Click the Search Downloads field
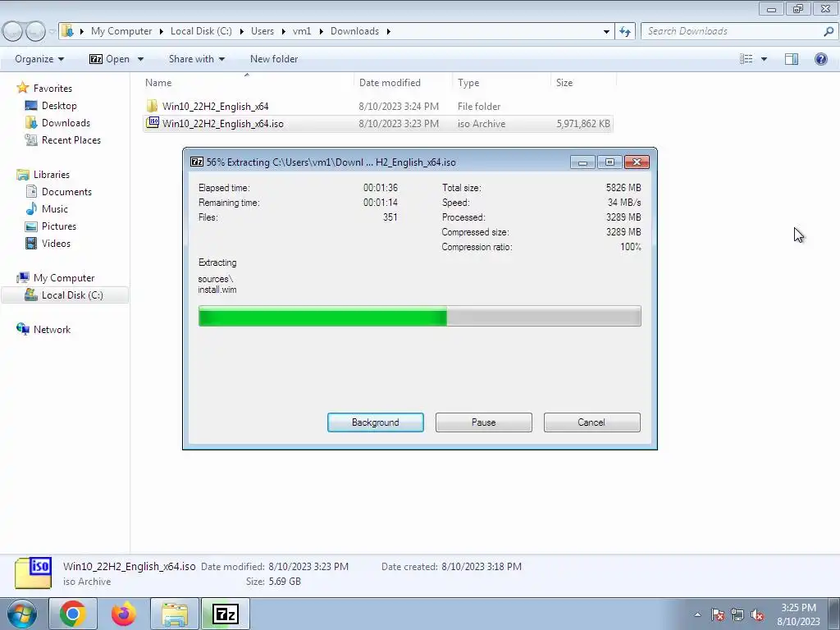Viewport: 840px width, 630px height. [733, 31]
